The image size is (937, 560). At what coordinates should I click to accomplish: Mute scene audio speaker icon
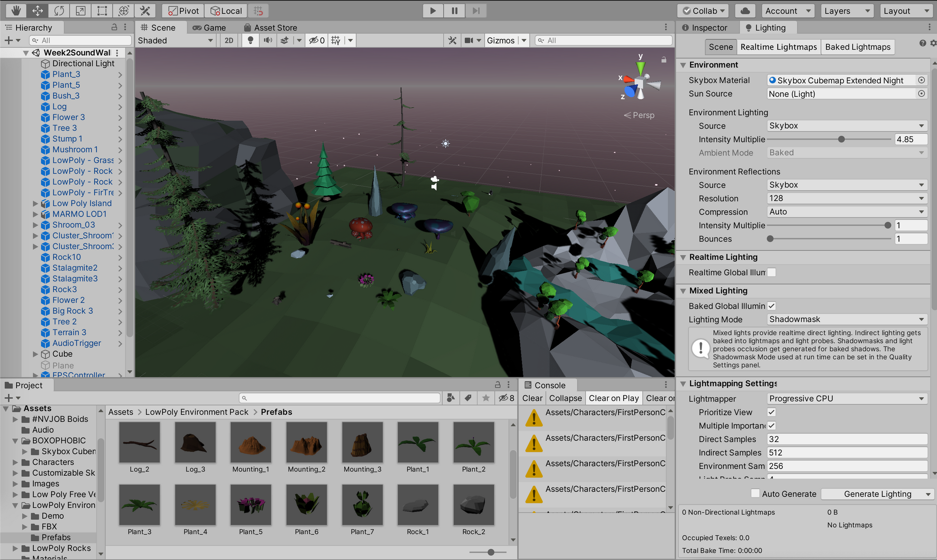coord(268,40)
